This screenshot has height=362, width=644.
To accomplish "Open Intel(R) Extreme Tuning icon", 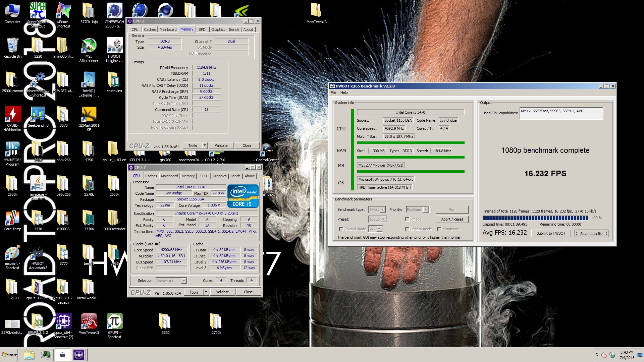I will tap(89, 84).
